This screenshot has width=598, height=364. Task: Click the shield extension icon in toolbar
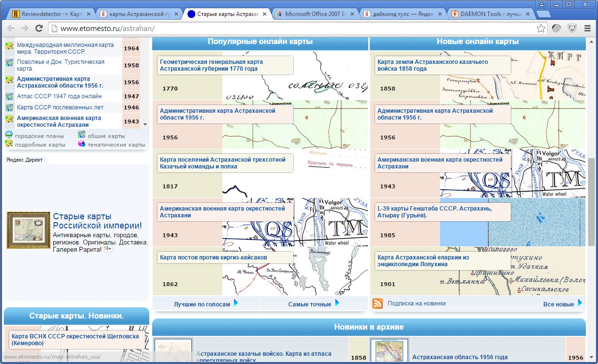pyautogui.click(x=572, y=29)
